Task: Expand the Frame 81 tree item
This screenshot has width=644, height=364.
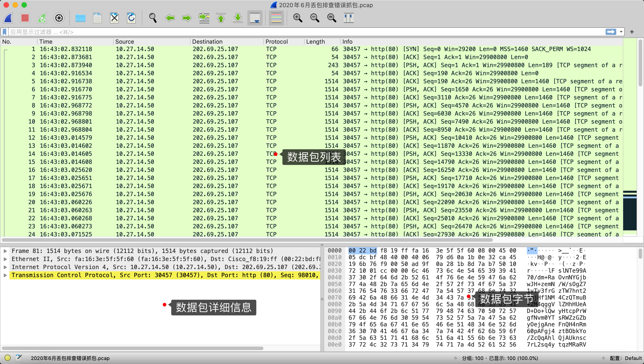Action: 5,251
